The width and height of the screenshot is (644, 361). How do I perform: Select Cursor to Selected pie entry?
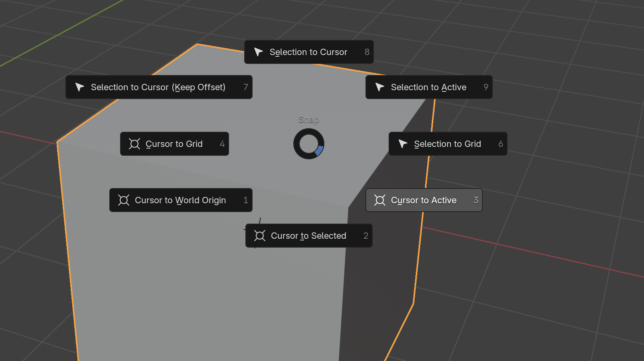point(309,236)
